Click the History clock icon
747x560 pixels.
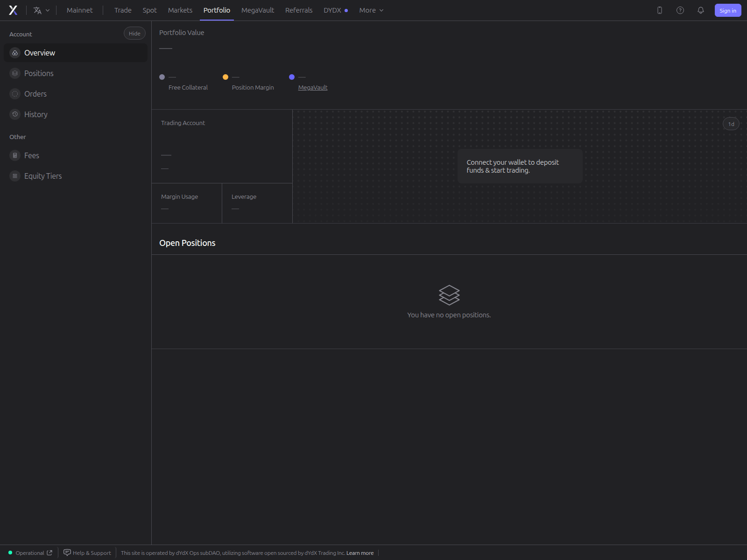pos(15,114)
